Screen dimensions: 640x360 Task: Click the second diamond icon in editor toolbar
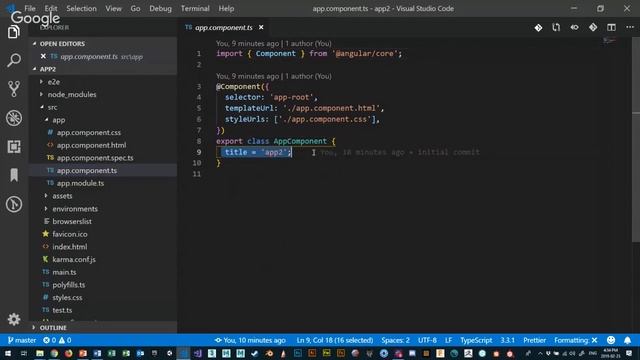pyautogui.click(x=593, y=27)
